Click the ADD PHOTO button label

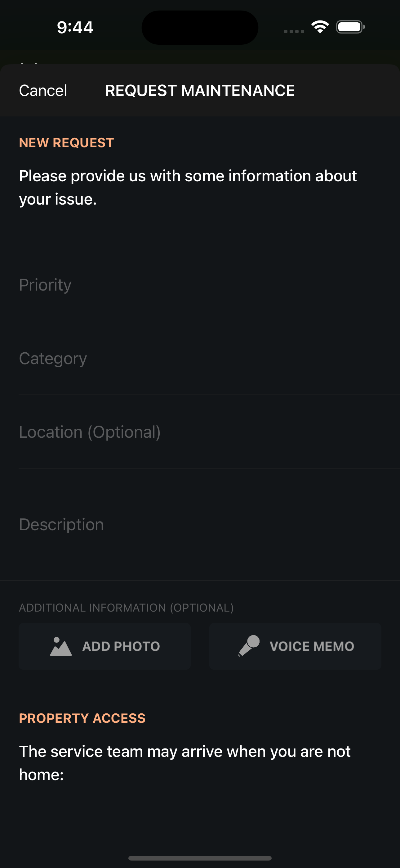pyautogui.click(x=121, y=646)
